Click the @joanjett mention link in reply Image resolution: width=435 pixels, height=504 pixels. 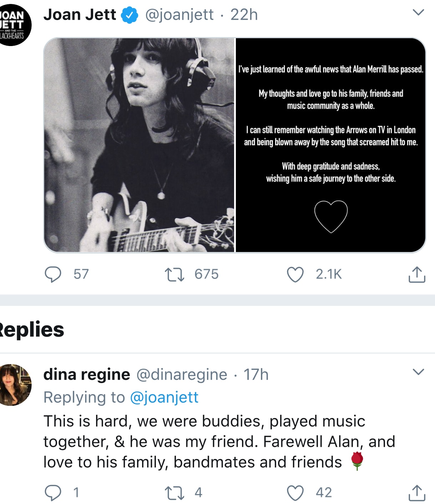(164, 397)
